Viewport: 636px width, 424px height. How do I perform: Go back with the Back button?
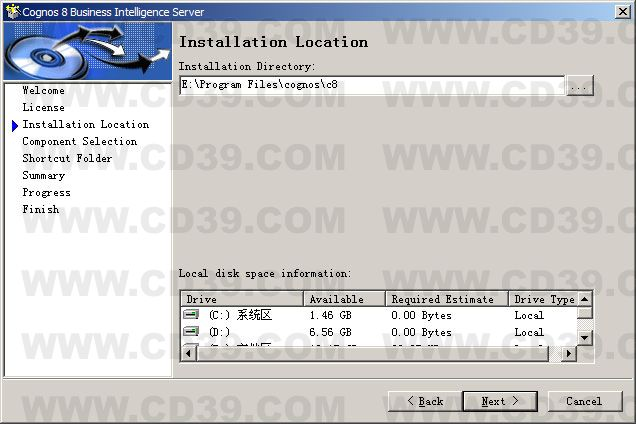[x=425, y=401]
